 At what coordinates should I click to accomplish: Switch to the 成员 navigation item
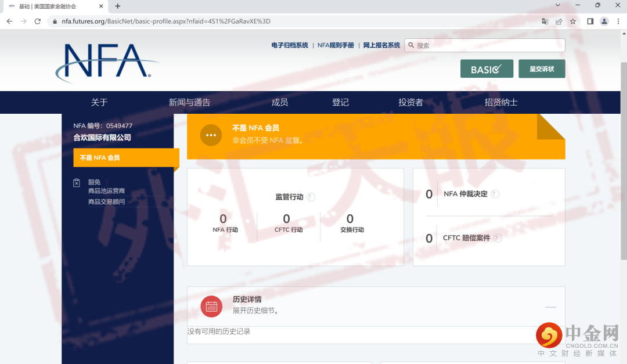click(x=280, y=102)
